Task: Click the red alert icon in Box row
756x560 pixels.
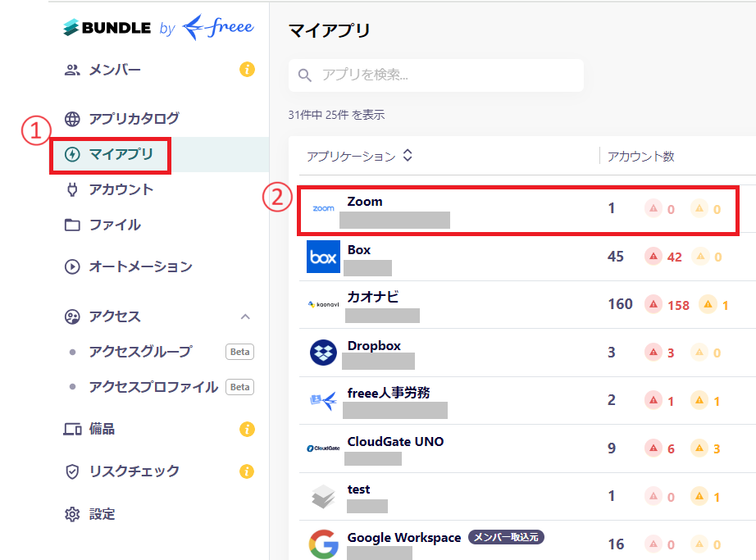Action: (654, 257)
